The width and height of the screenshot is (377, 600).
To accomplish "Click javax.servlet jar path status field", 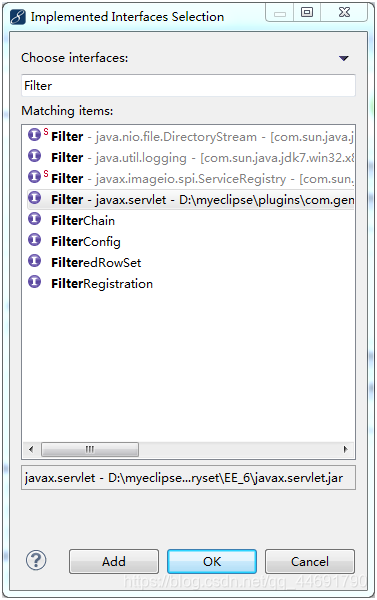I will (188, 478).
